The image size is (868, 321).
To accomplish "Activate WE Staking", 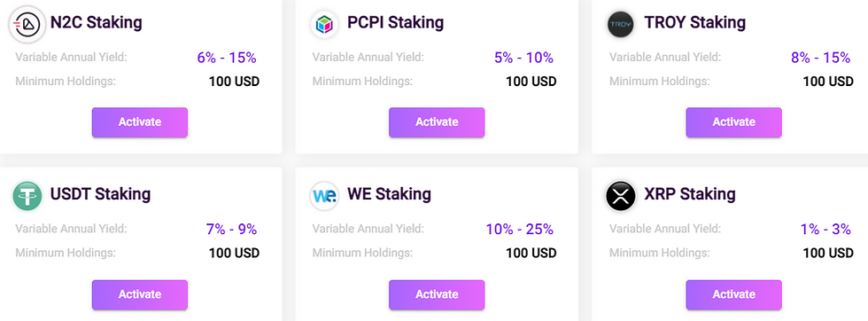I will coord(437,294).
